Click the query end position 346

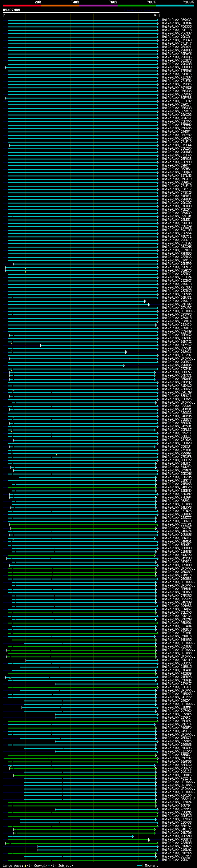click(155, 15)
